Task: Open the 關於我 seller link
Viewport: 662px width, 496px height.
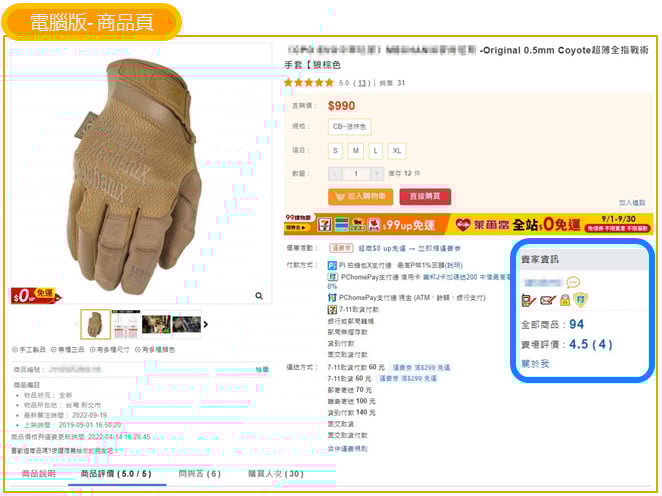Action: [535, 363]
